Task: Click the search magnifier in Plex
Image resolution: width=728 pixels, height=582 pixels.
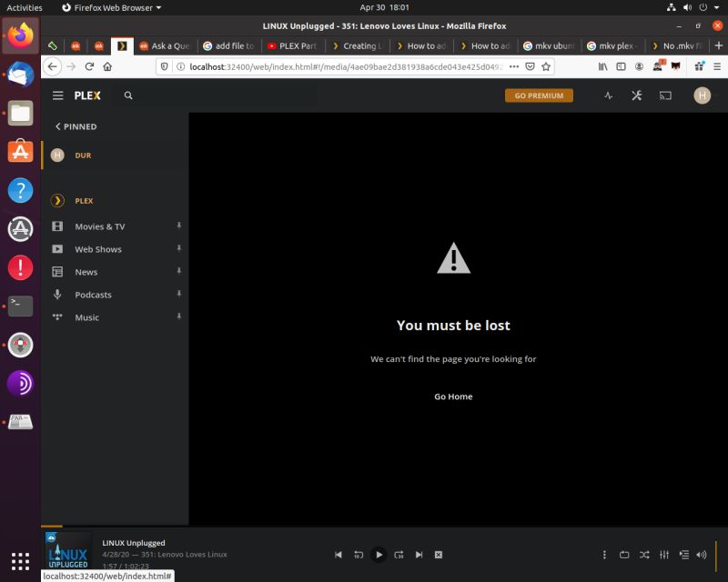Action: [127, 95]
